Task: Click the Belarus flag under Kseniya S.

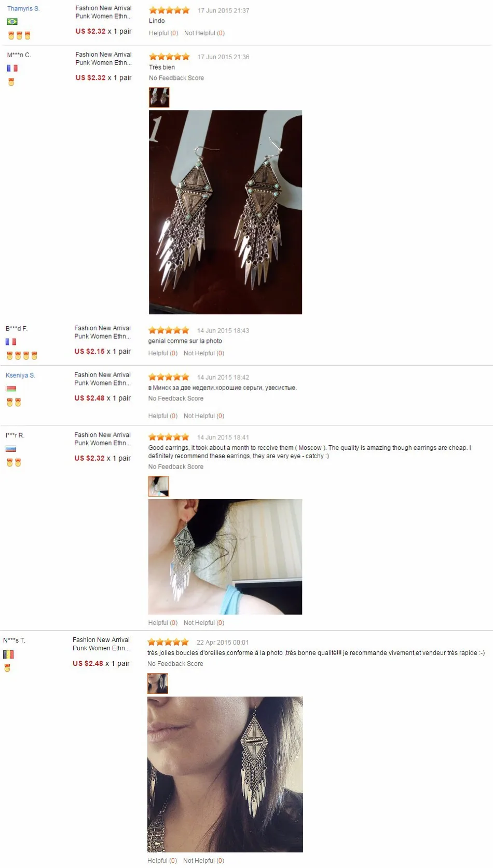Action: pyautogui.click(x=11, y=389)
